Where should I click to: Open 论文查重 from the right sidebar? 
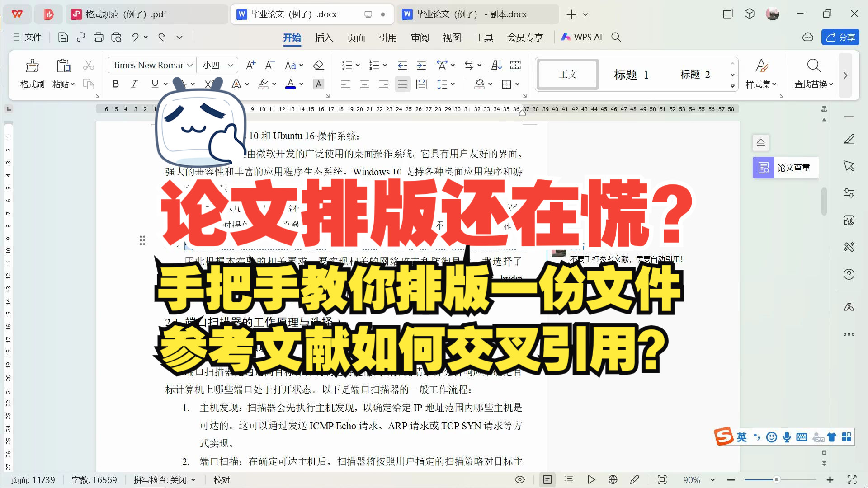click(786, 168)
